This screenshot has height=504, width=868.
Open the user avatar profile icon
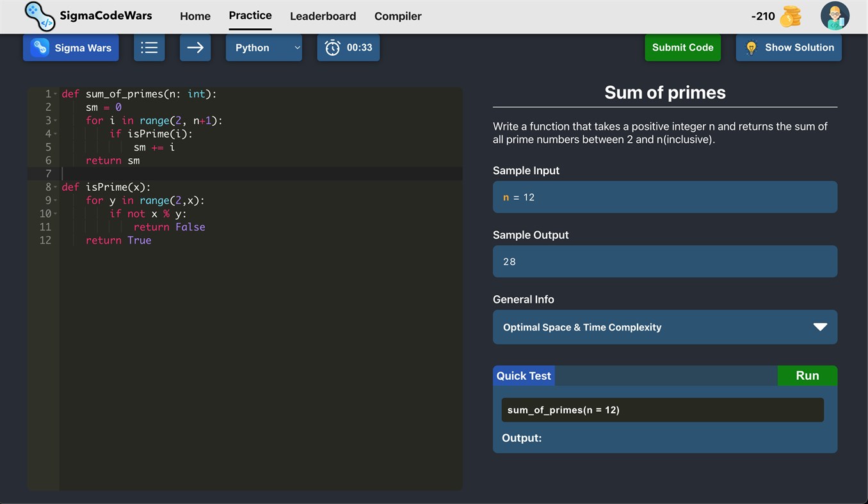pos(835,16)
